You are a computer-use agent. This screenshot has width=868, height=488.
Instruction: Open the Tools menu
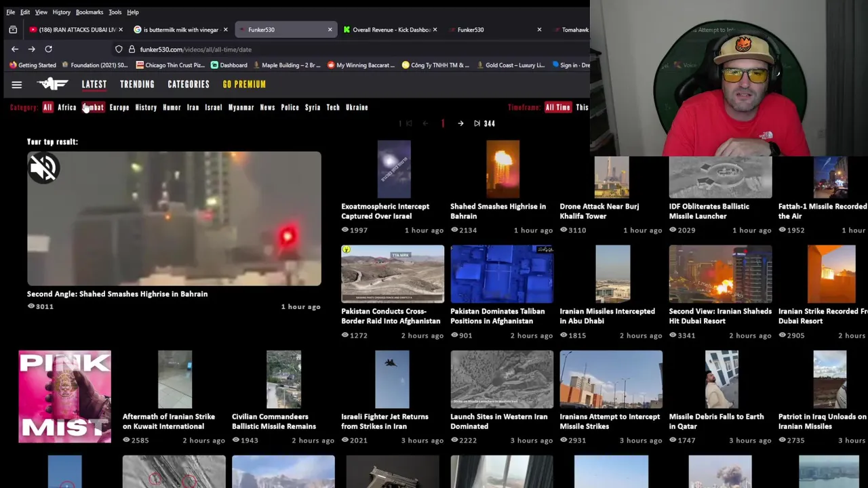pos(115,12)
